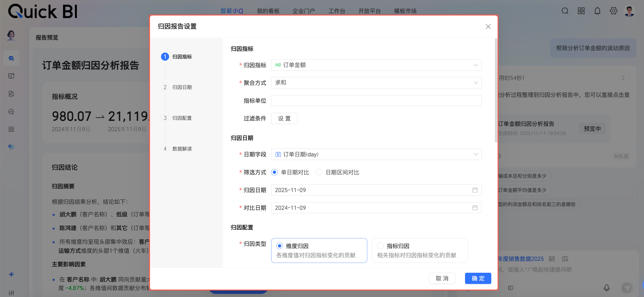Viewport: 644px width, 297px height.
Task: Click the microphone icon in chat input
Action: pos(606,288)
